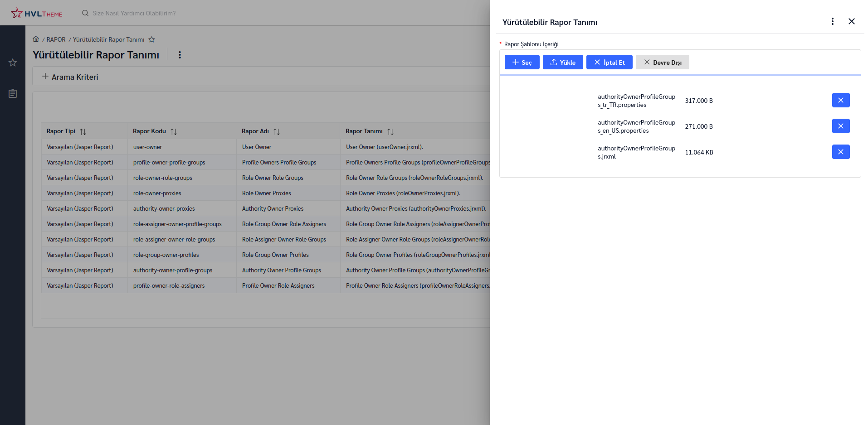Click the search field 'Size Nasıl Yardımcı Olabilirim?'
Viewport: 868px width, 425px height.
[x=134, y=13]
